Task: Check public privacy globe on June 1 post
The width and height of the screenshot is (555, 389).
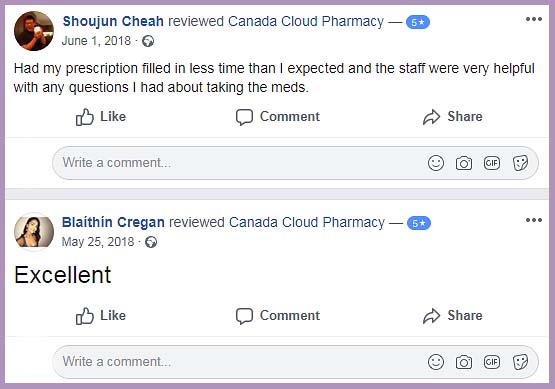Action: [148, 41]
